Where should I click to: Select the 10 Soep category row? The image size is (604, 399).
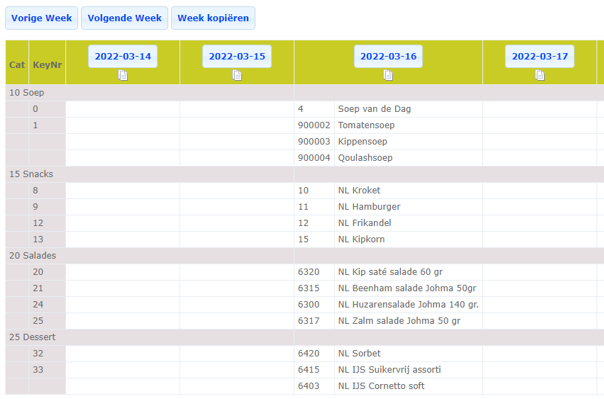point(305,93)
